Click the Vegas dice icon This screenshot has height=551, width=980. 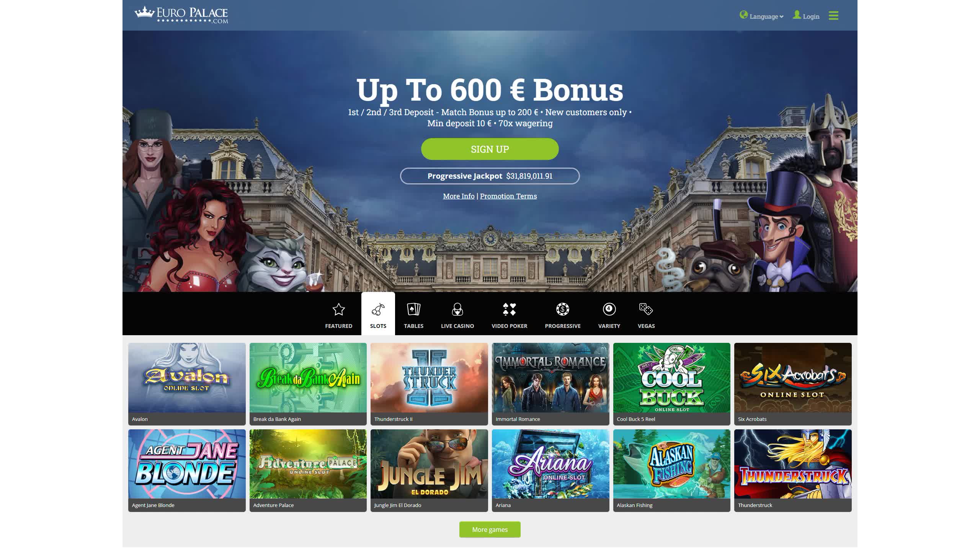(646, 309)
